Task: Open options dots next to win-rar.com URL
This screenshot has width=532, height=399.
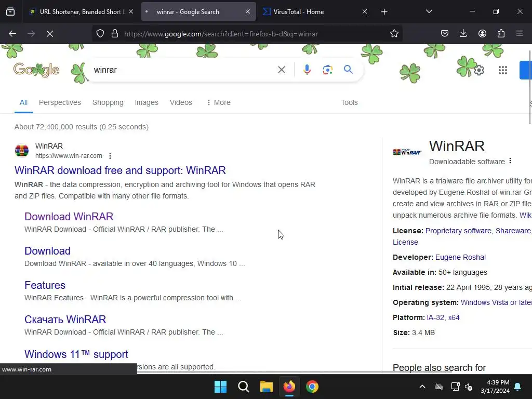Action: [110, 156]
